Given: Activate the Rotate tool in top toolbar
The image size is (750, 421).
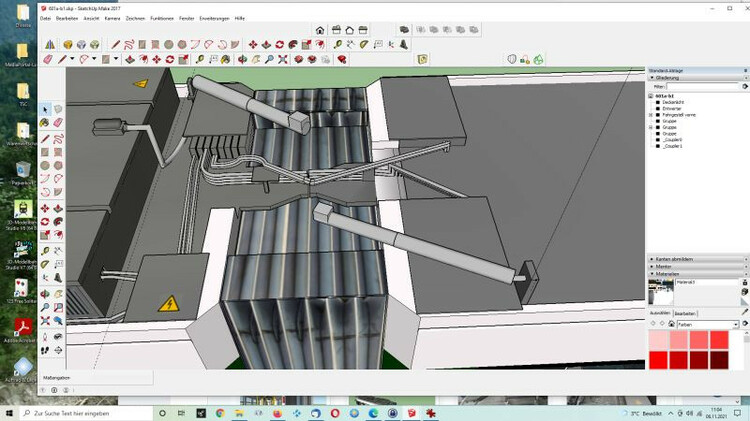Looking at the screenshot, I should (x=279, y=44).
